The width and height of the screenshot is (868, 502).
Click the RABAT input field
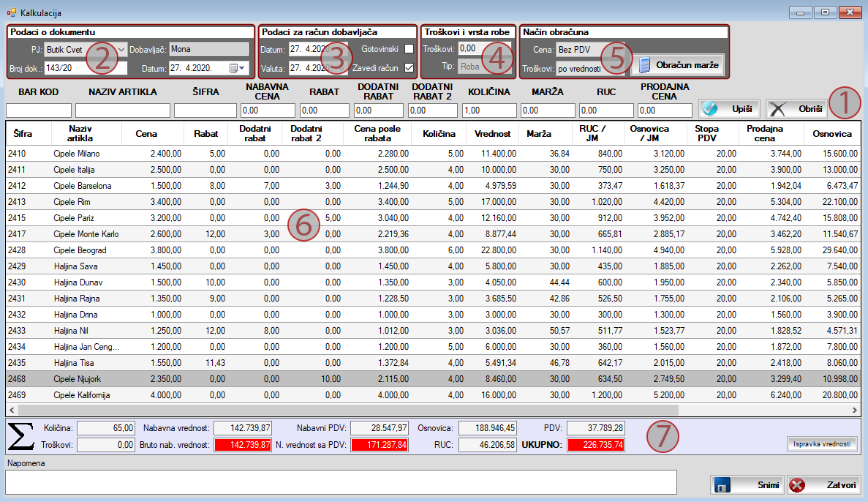click(x=325, y=110)
